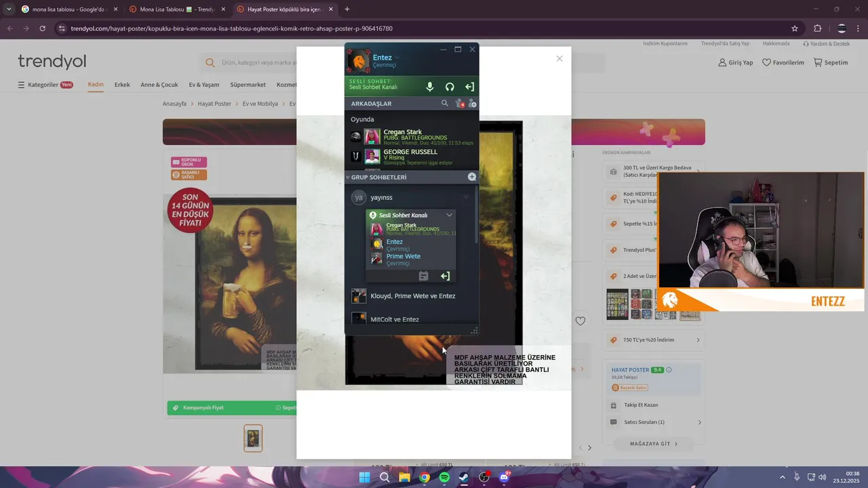Click MAĞAZAYA GİT store button

point(654,444)
